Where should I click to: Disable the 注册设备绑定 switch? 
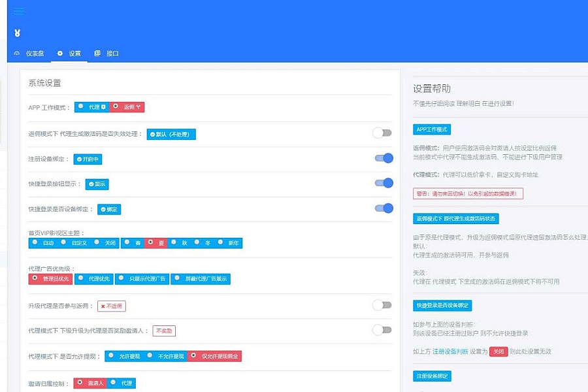[x=384, y=158]
